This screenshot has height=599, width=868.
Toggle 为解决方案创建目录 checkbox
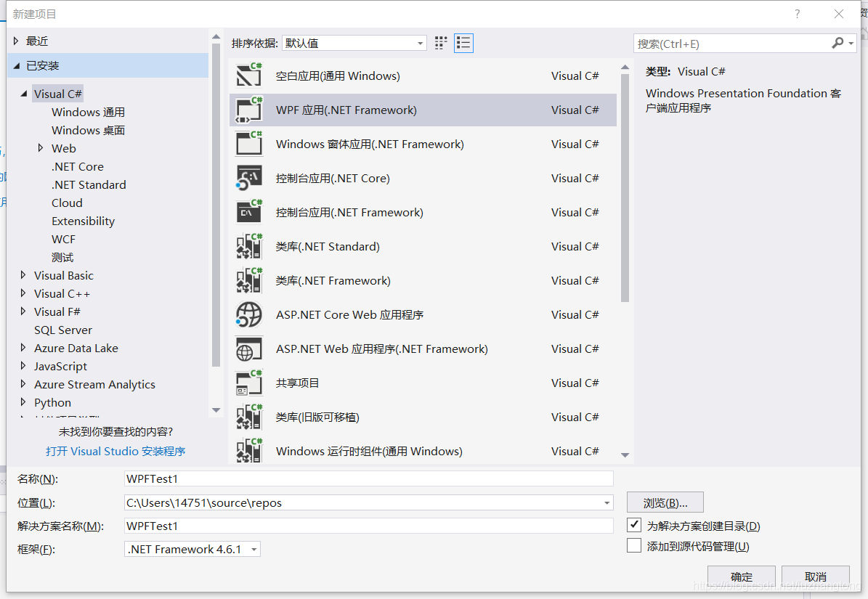634,525
